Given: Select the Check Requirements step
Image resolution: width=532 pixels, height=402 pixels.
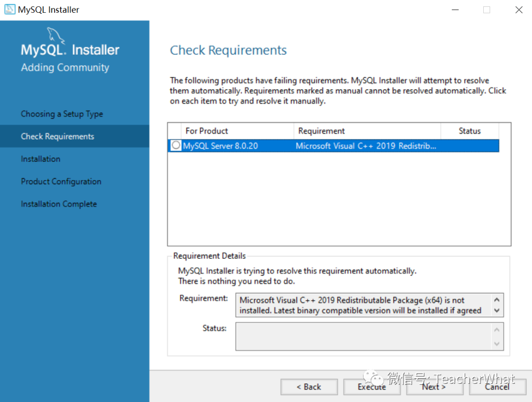Looking at the screenshot, I should click(58, 136).
